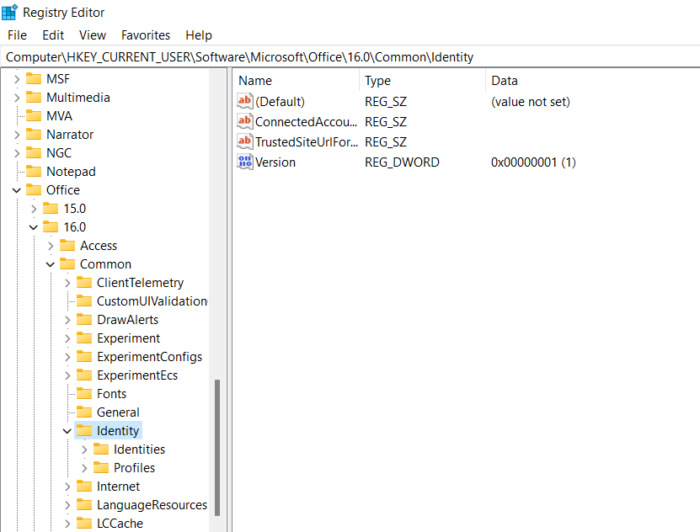Click the (value not set) data cell

click(530, 102)
